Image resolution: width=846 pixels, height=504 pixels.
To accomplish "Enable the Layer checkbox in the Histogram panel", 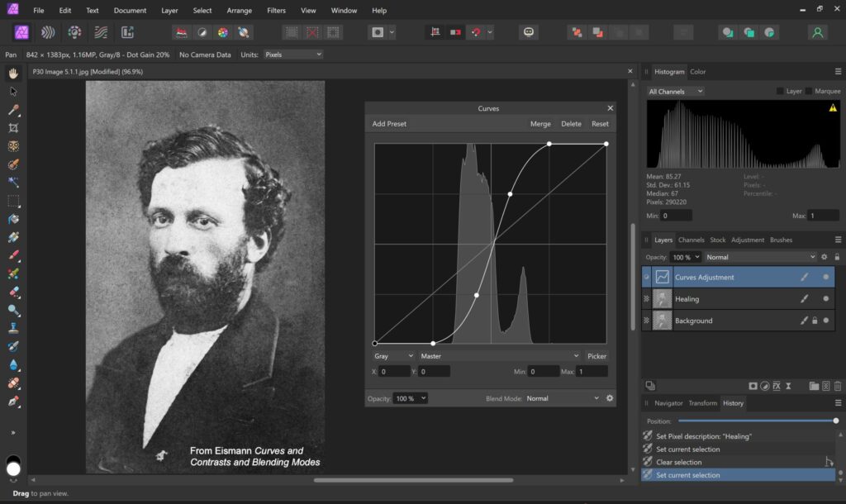I will (780, 91).
